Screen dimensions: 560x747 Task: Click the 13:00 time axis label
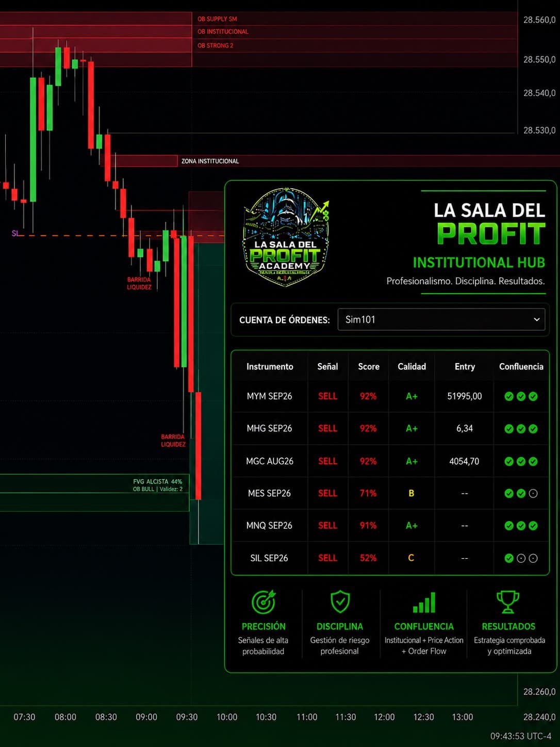(463, 717)
